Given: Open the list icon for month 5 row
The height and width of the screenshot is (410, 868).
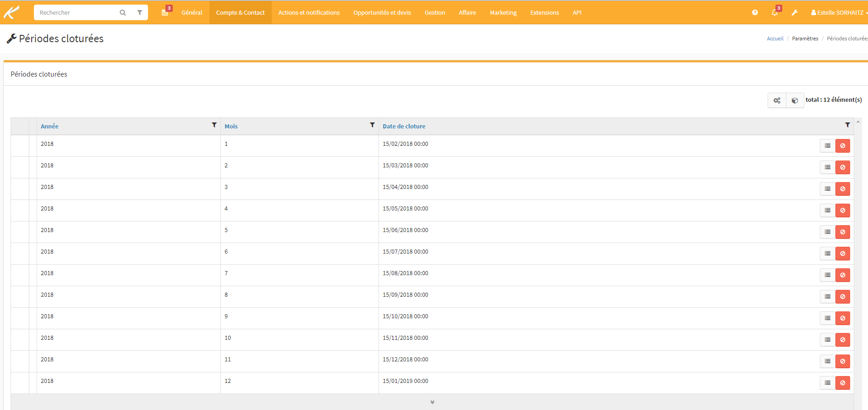Looking at the screenshot, I should click(828, 232).
